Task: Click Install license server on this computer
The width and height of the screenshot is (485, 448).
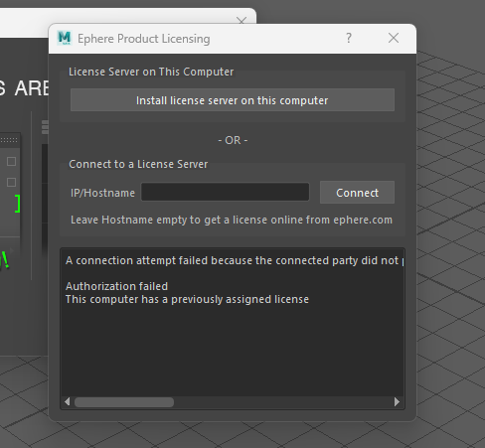Action: [233, 100]
